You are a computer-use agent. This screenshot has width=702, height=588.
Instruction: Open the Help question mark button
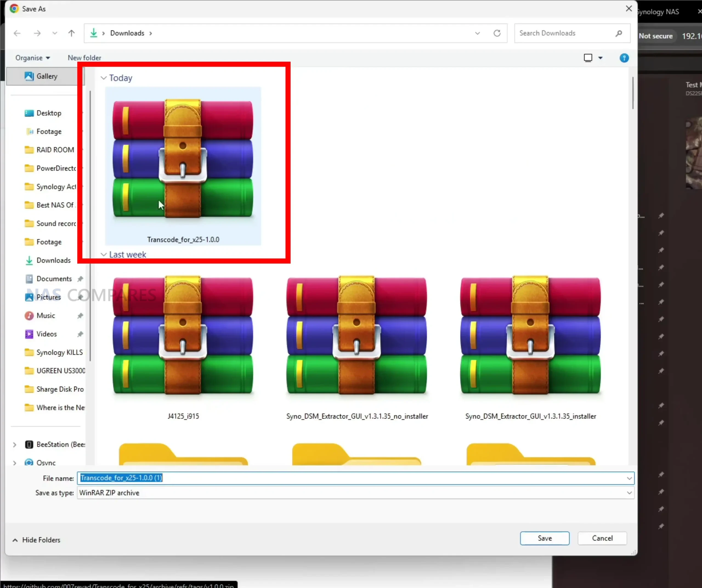pyautogui.click(x=624, y=58)
